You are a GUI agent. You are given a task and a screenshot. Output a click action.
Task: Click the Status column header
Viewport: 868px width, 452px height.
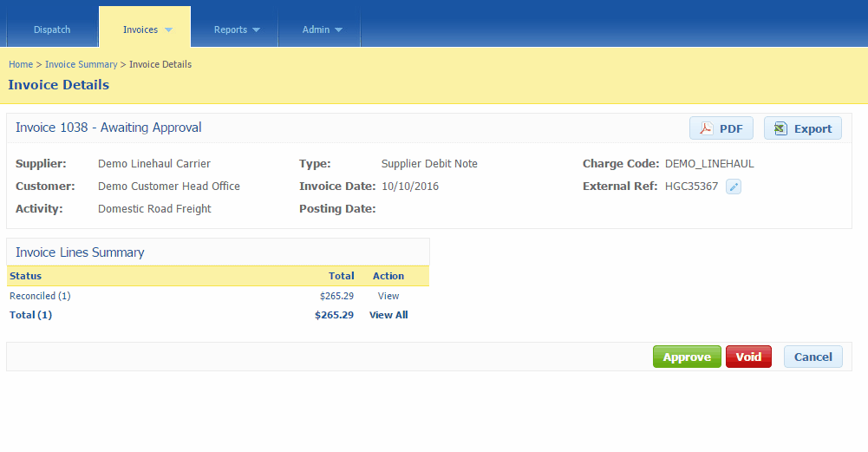pos(25,276)
